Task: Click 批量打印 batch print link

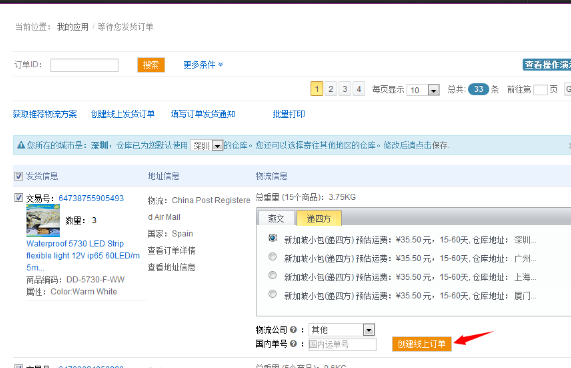Action: coord(289,114)
